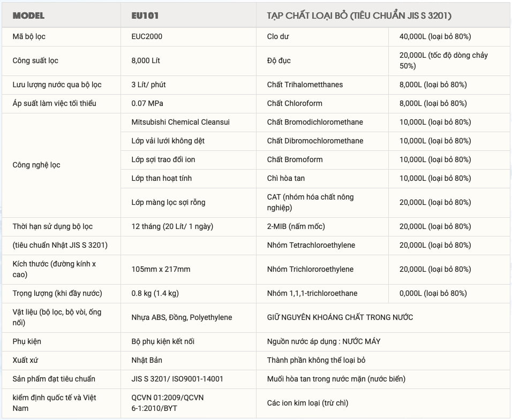Click the Công nghệ lọc row label
512x420 pixels.
36,165
